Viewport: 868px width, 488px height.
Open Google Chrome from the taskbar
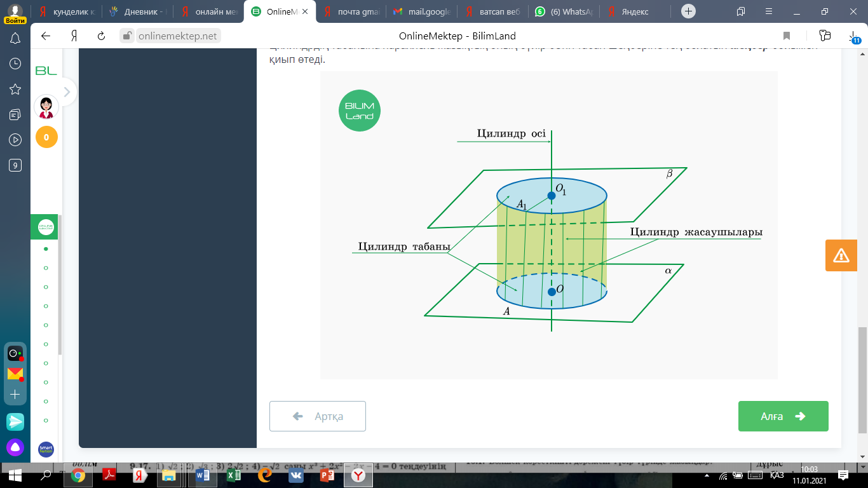coord(78,475)
